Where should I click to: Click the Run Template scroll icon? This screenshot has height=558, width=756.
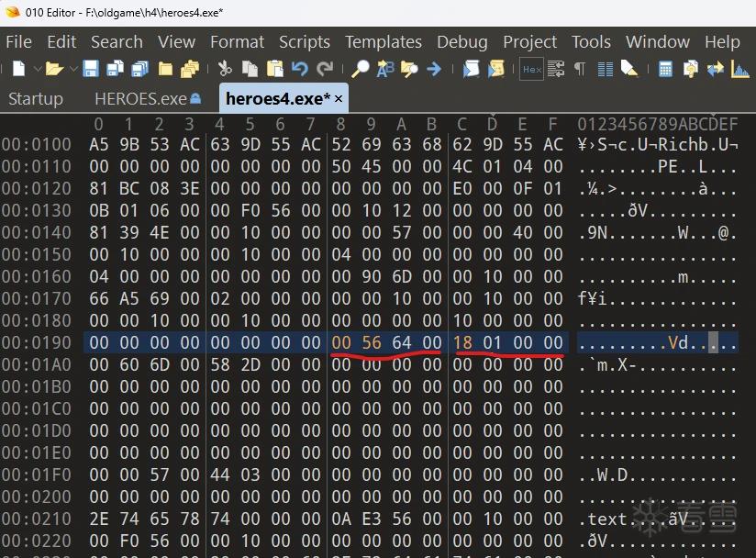coord(496,69)
